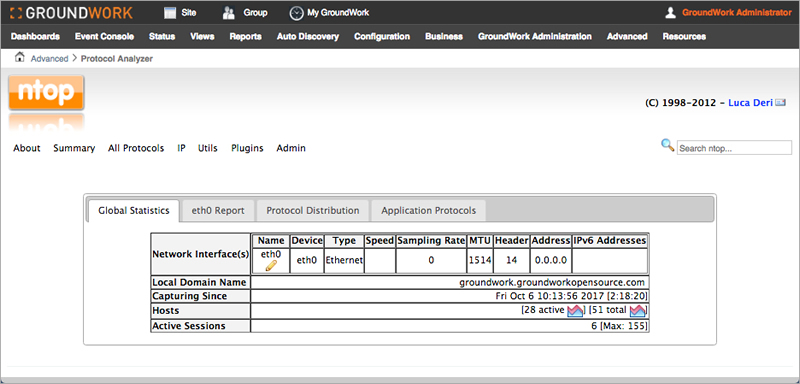Open the Business menu
Screen dimensions: 800x384
point(444,37)
